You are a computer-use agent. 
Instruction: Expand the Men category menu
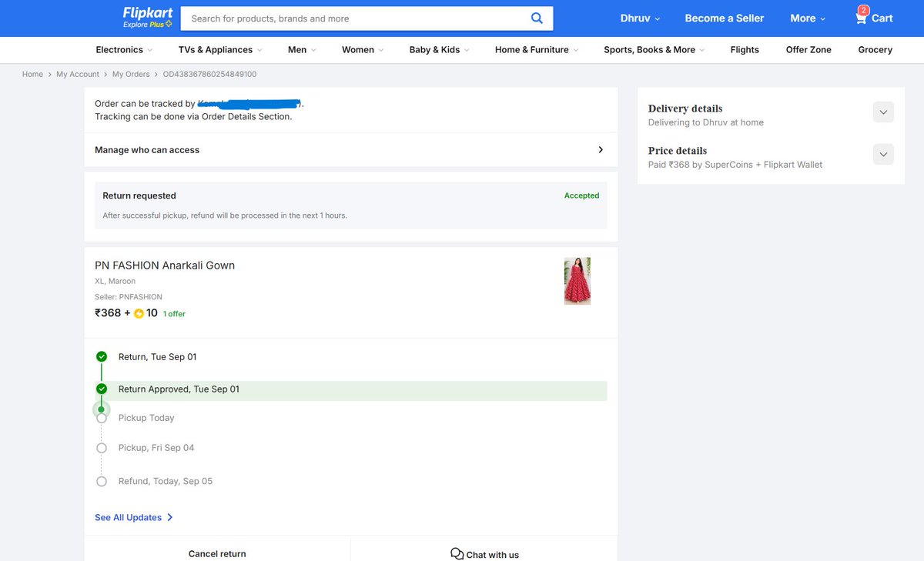click(x=302, y=50)
